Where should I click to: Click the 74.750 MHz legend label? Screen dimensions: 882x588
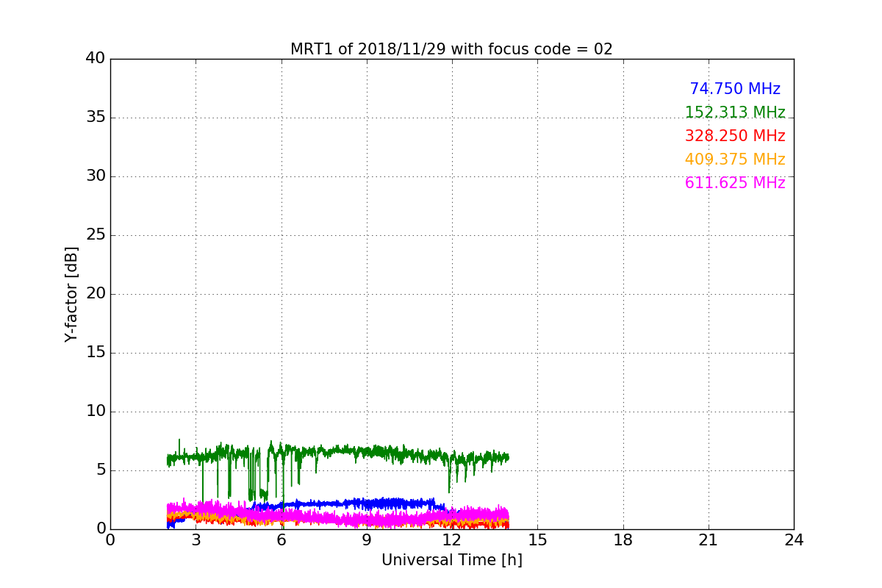point(735,89)
